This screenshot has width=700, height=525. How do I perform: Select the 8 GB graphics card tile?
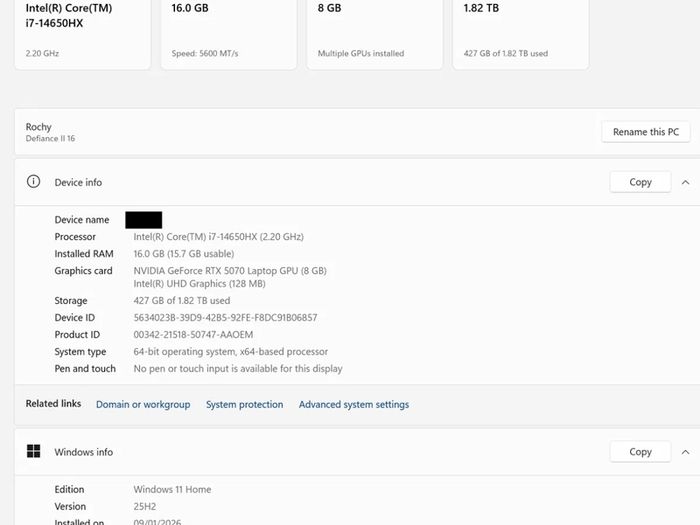point(375,33)
